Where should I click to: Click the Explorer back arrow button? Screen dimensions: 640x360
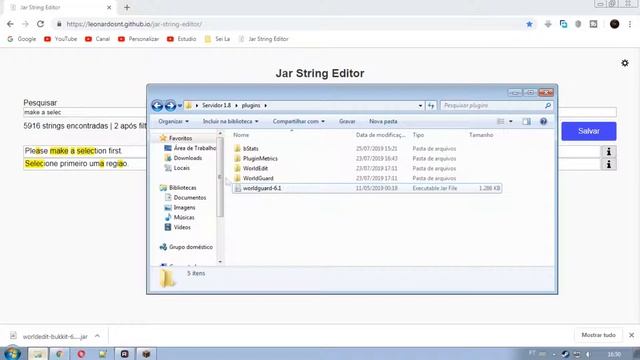pyautogui.click(x=157, y=106)
